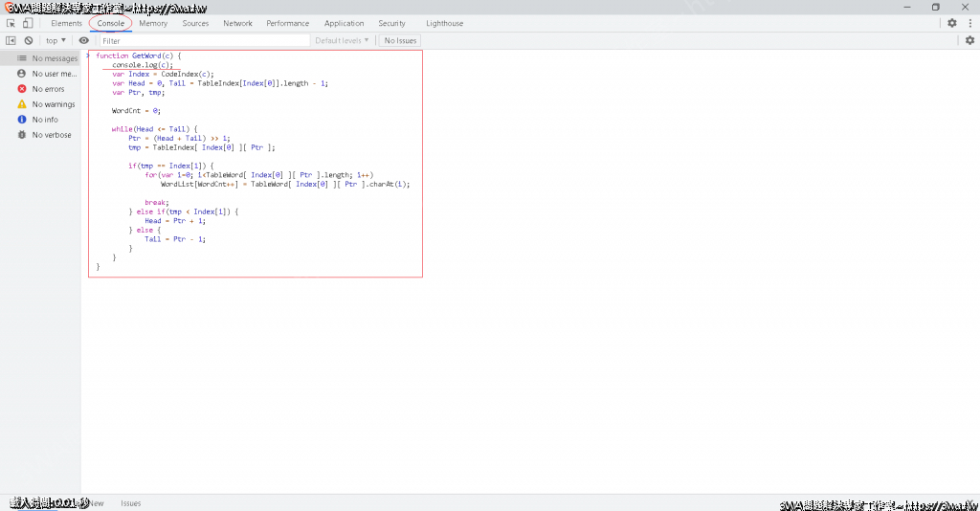Toggle the live expression eye icon
Screen dimensions: 980x511
84,40
